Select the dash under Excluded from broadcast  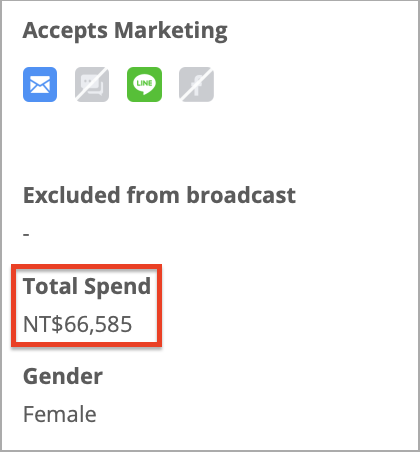[x=26, y=235]
